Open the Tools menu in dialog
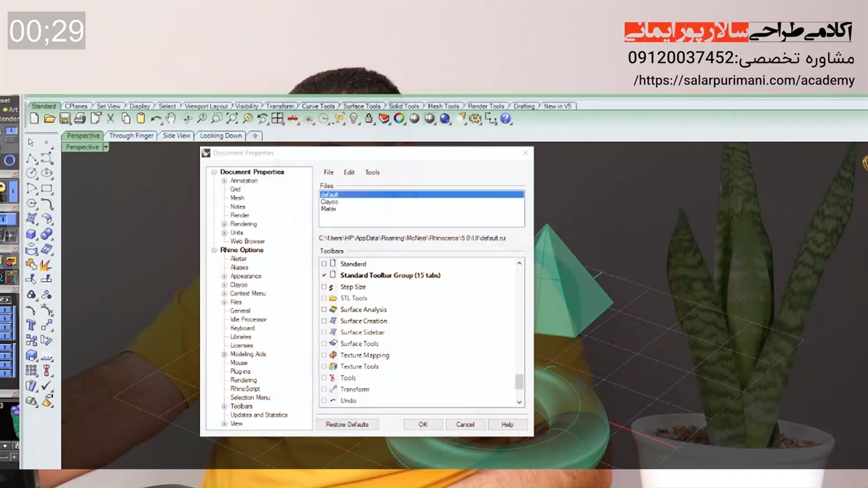The width and height of the screenshot is (868, 488). pyautogui.click(x=372, y=172)
